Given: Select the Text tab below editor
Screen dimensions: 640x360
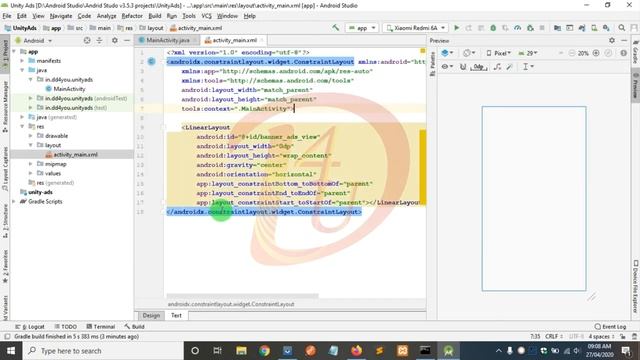Looking at the screenshot, I should click(x=176, y=316).
